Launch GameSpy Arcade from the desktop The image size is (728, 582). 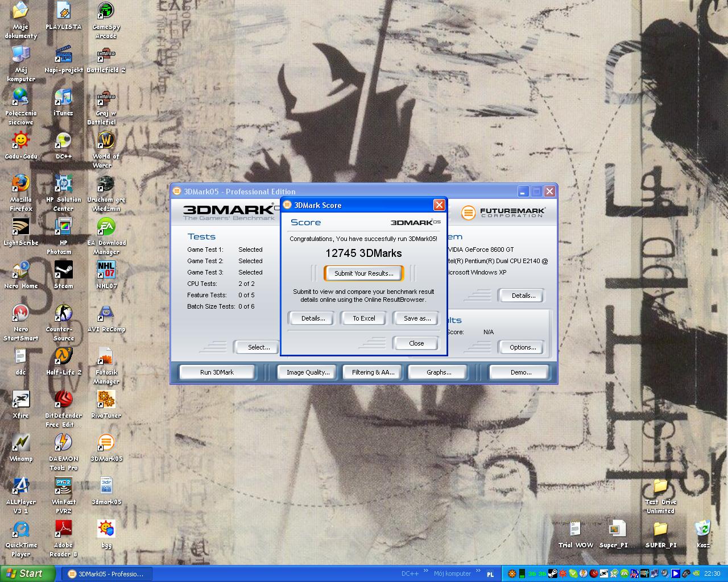coord(106,20)
